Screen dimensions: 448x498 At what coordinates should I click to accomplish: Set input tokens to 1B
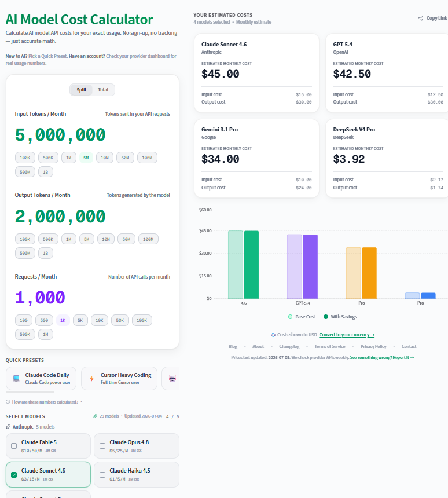point(46,172)
